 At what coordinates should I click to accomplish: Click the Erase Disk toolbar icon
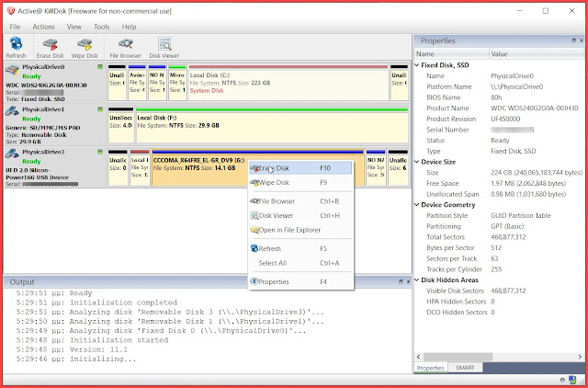click(x=50, y=47)
